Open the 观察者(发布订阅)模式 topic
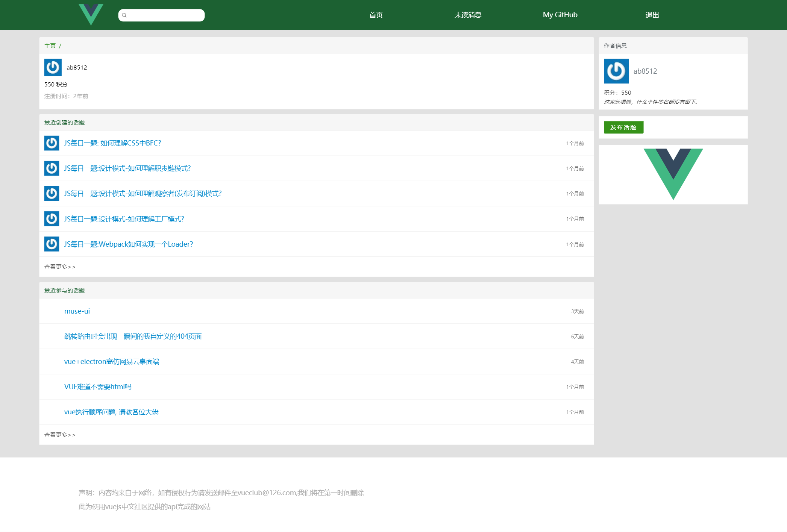 tap(143, 194)
